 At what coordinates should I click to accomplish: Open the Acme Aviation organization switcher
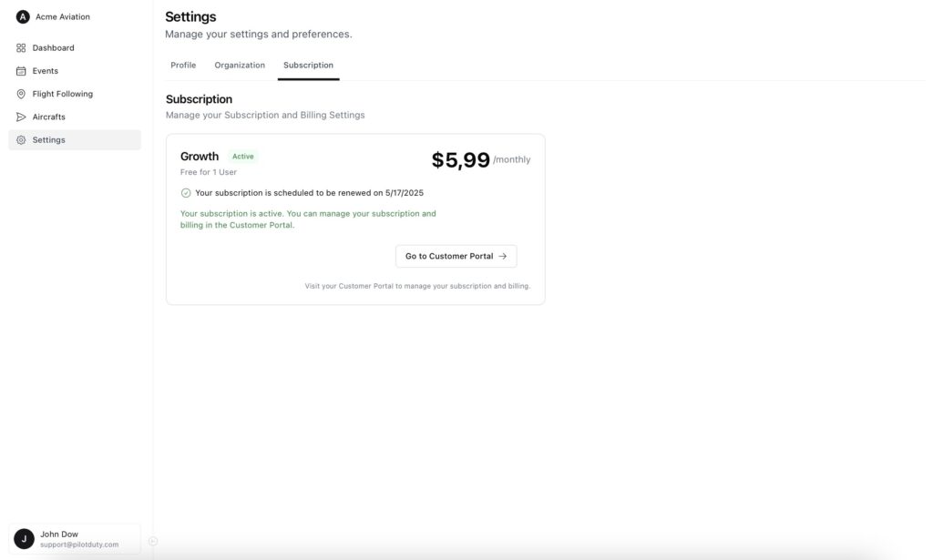point(62,17)
